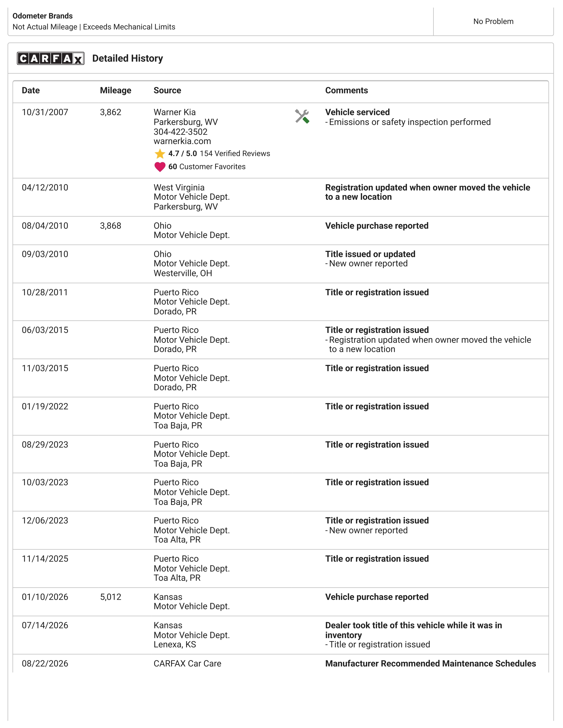Click the pink heart favorites icon

click(x=160, y=167)
